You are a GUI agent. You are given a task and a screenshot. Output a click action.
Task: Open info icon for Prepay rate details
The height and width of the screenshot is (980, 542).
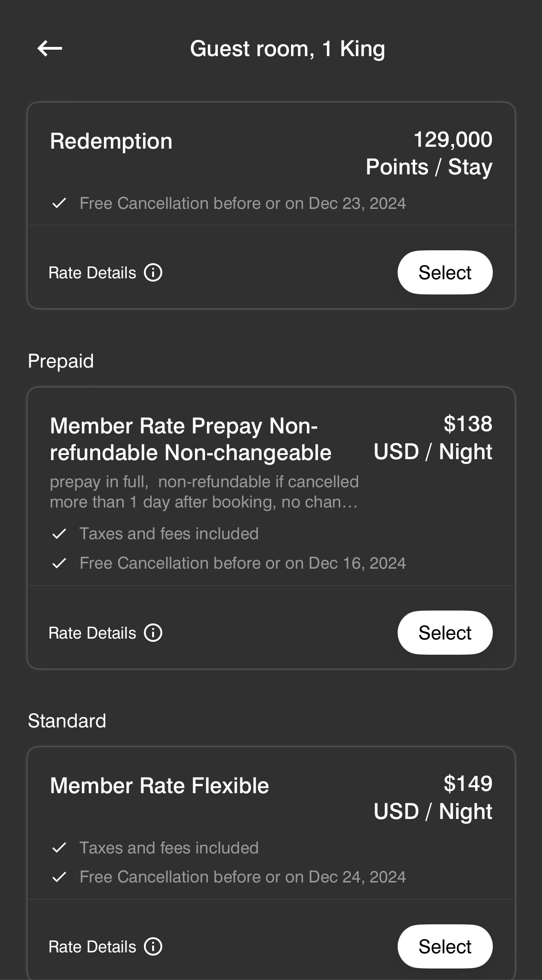(153, 633)
